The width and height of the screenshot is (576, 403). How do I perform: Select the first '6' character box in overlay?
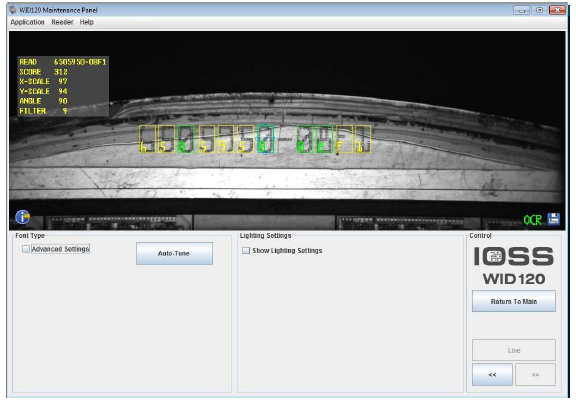147,139
